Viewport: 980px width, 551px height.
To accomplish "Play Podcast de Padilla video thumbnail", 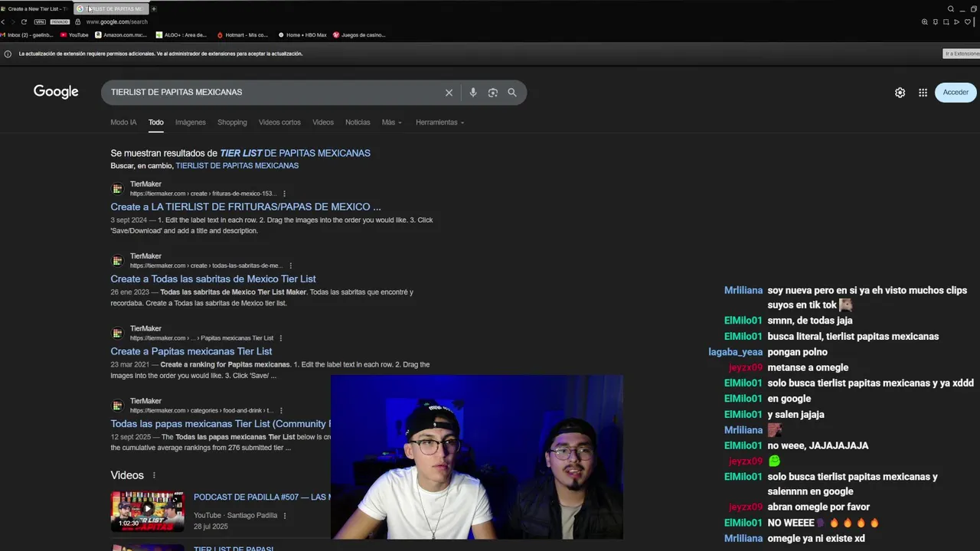I will pyautogui.click(x=148, y=511).
